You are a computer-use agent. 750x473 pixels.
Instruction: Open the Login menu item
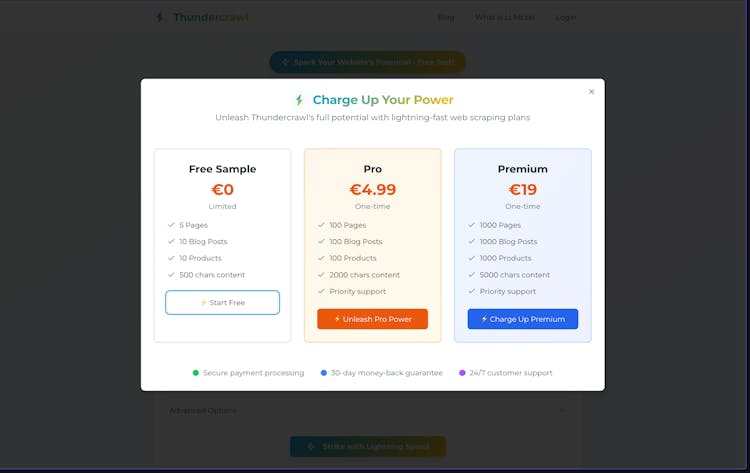coord(566,17)
